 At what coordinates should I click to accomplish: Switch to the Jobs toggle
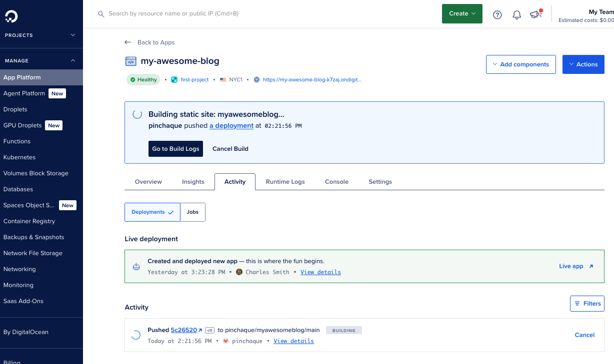pos(192,212)
